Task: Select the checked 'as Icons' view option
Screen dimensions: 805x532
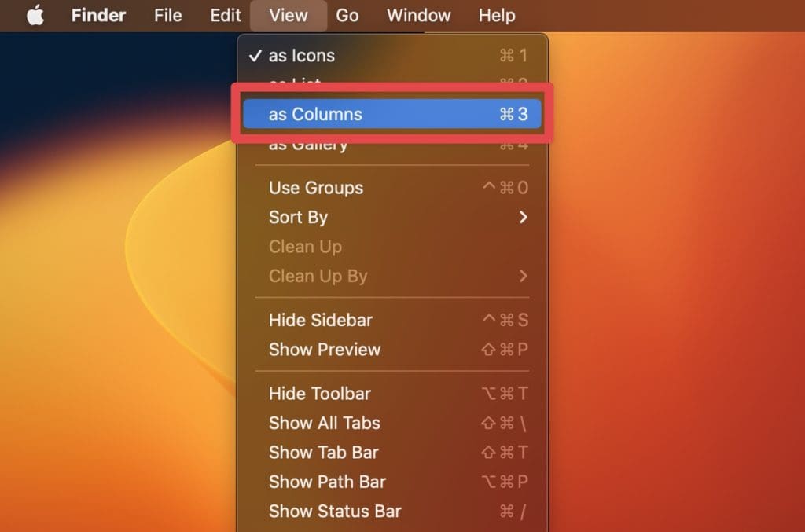Action: tap(392, 56)
